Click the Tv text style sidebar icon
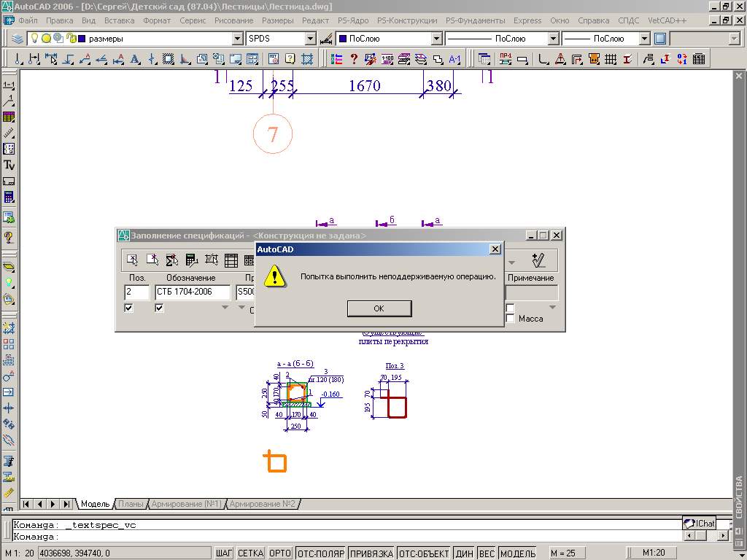The width and height of the screenshot is (747, 560). 9,166
